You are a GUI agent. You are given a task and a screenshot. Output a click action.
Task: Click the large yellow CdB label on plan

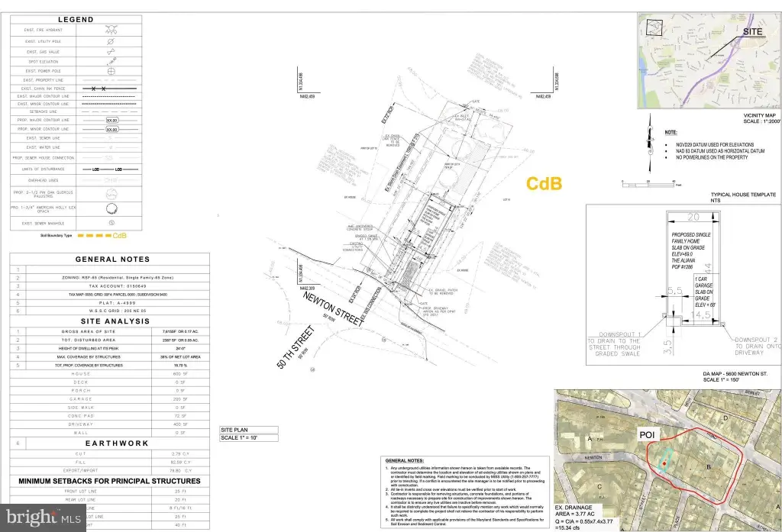[544, 183]
